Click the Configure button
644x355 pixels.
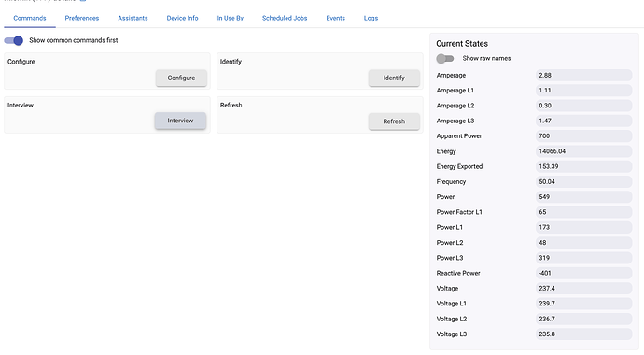click(x=181, y=78)
